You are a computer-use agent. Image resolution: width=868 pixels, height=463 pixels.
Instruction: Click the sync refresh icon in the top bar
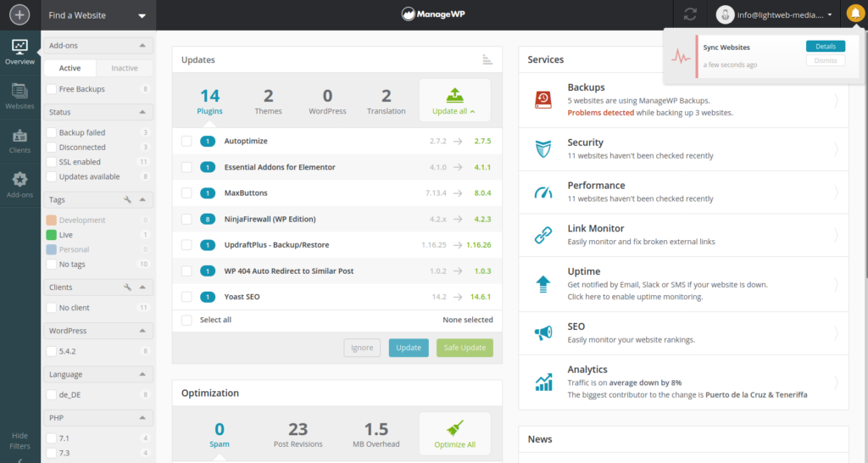point(690,14)
